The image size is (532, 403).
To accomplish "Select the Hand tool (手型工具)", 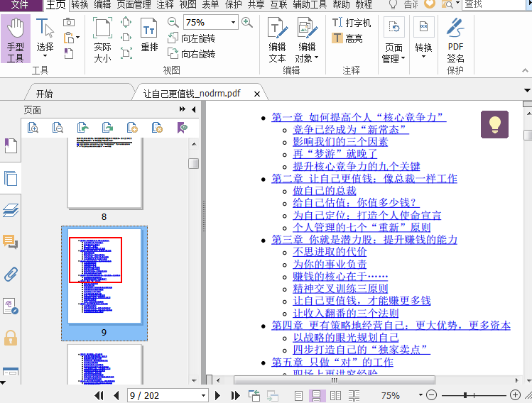I will point(15,40).
